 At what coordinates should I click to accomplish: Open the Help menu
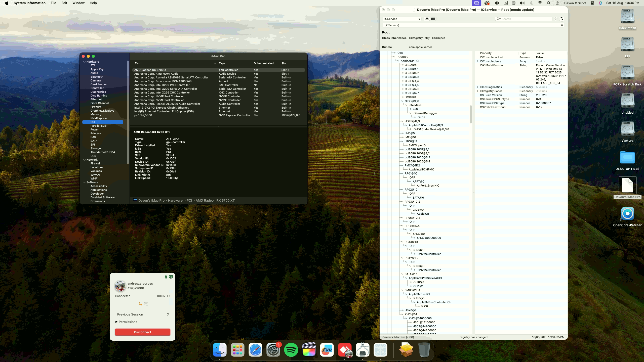(93, 3)
